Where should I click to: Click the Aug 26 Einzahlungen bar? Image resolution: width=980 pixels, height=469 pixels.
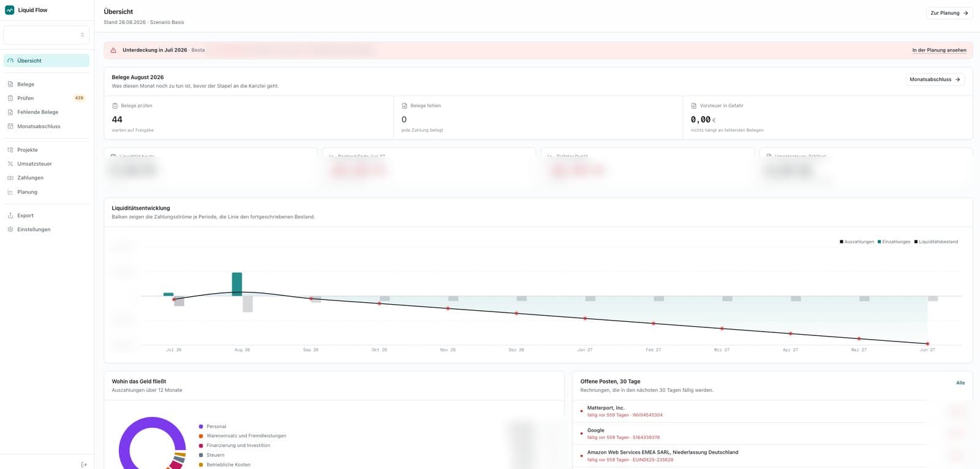click(237, 284)
